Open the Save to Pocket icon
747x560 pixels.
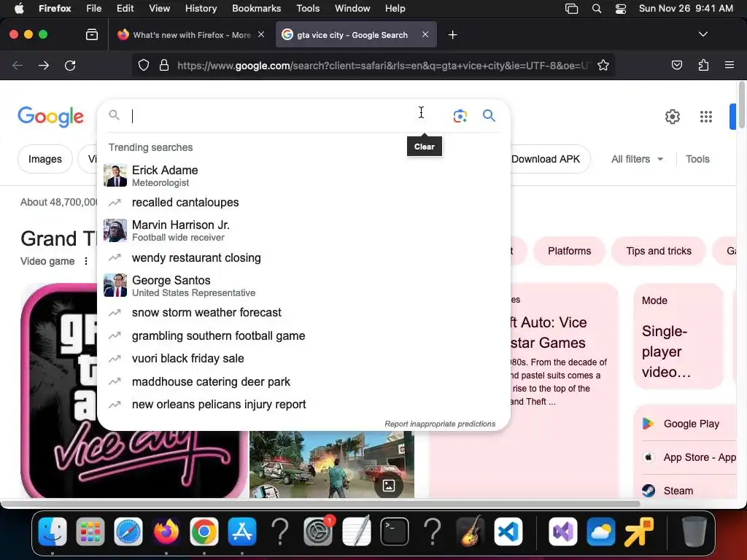[x=676, y=65]
